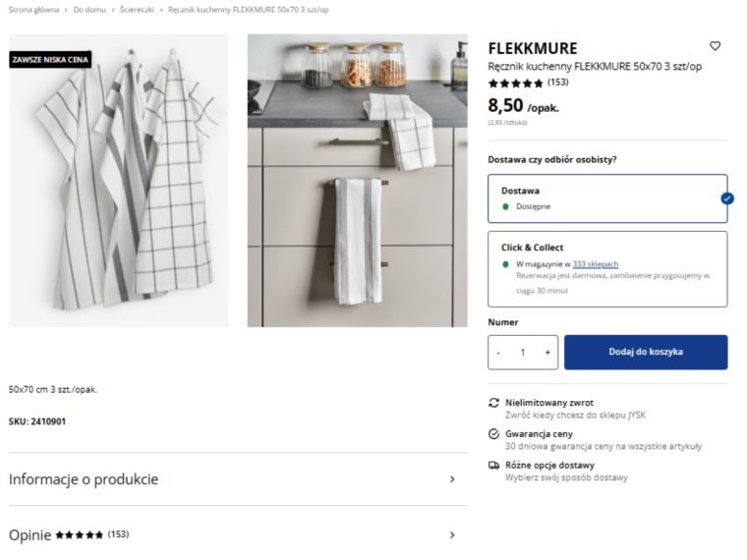Click the five-star rating under product title
The image size is (747, 560).
click(x=516, y=84)
